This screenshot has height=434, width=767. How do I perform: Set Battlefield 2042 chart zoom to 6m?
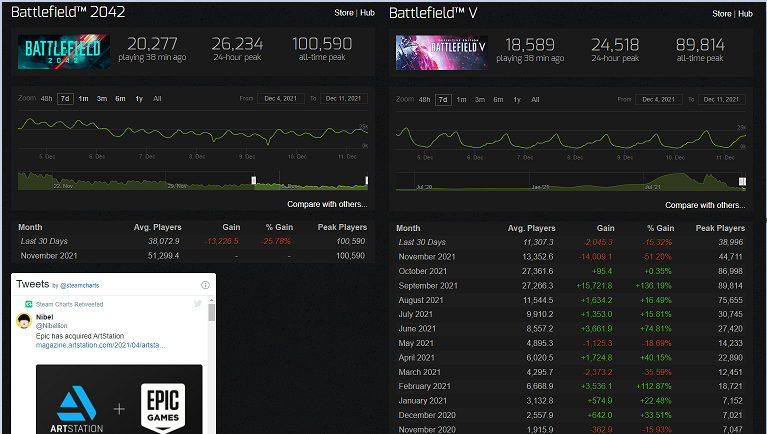tap(120, 98)
